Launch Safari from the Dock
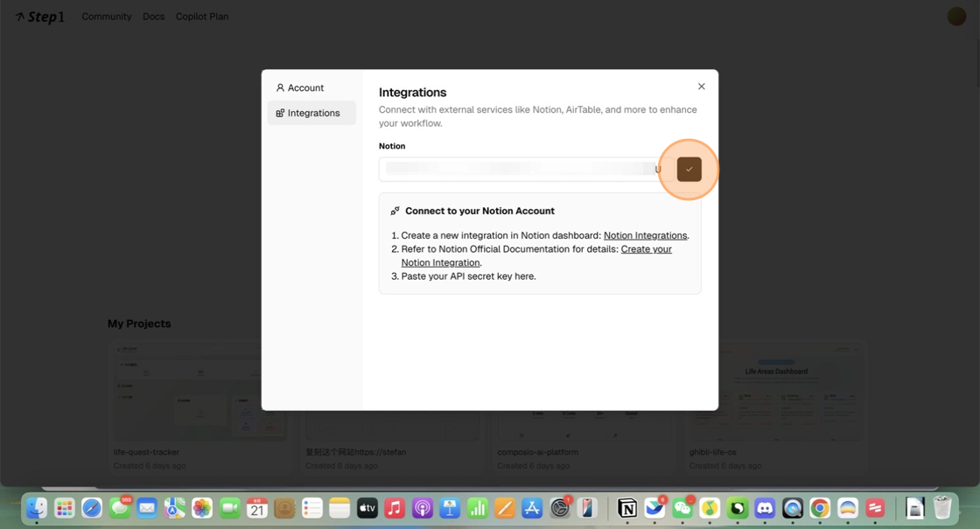Viewport: 980px width, 529px height. coord(92,508)
